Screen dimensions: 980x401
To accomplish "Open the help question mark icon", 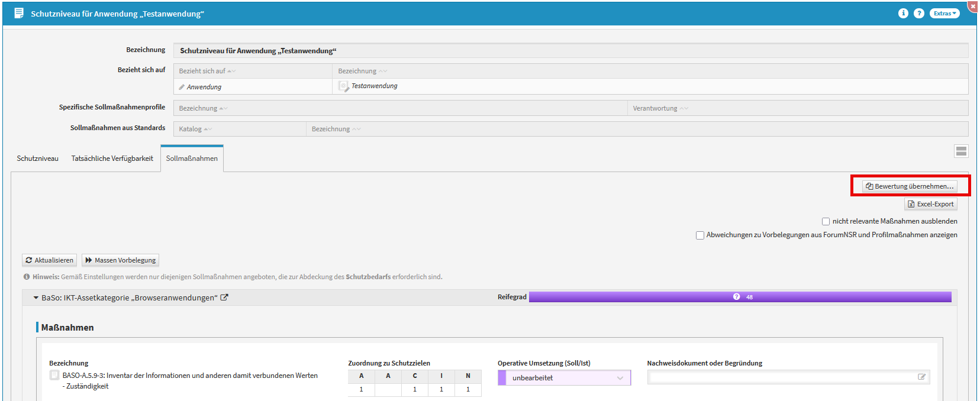I will [x=919, y=13].
